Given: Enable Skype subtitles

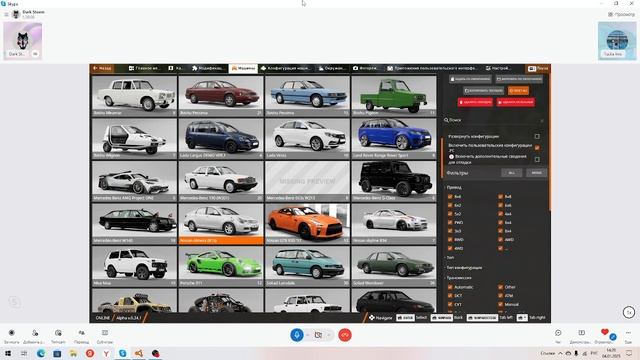Looking at the screenshot, I should click(105, 336).
